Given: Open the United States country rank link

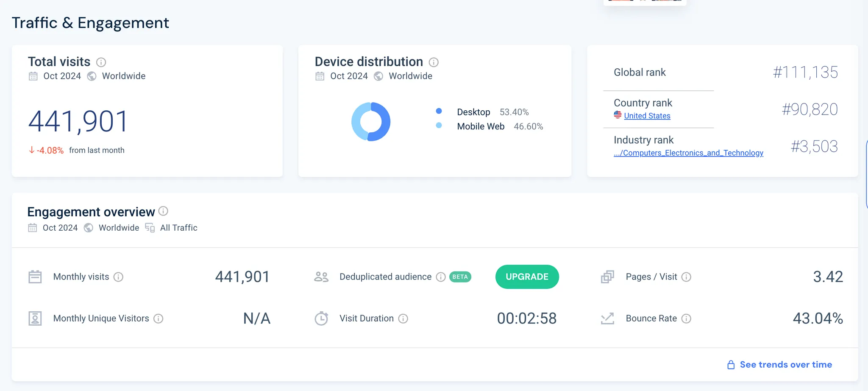Looking at the screenshot, I should tap(647, 116).
